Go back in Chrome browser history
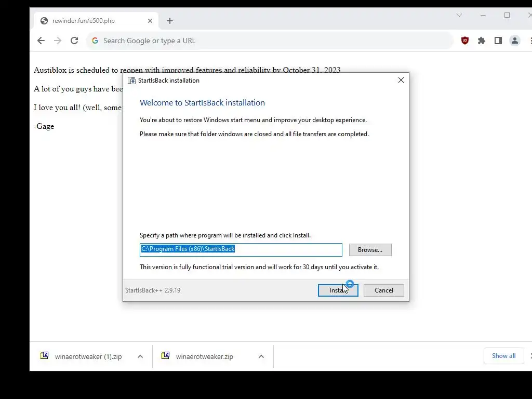Viewport: 532px width, 399px height. (x=41, y=41)
